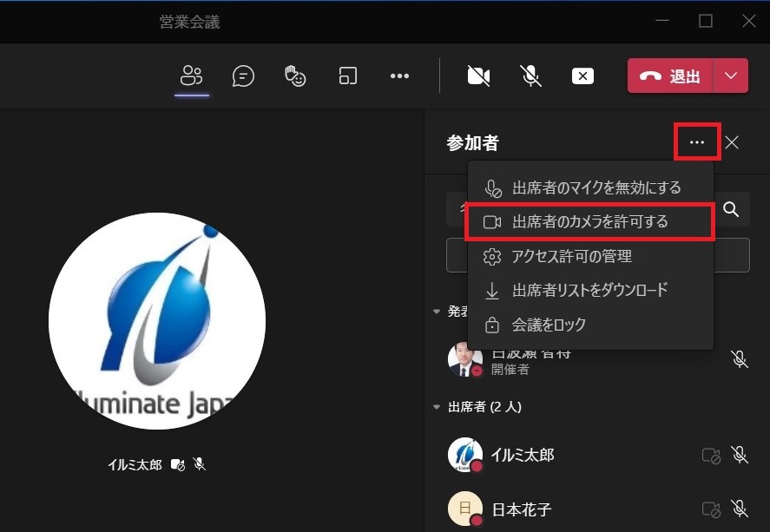Close the 参加者 panel with X
This screenshot has height=532, width=770.
point(732,143)
